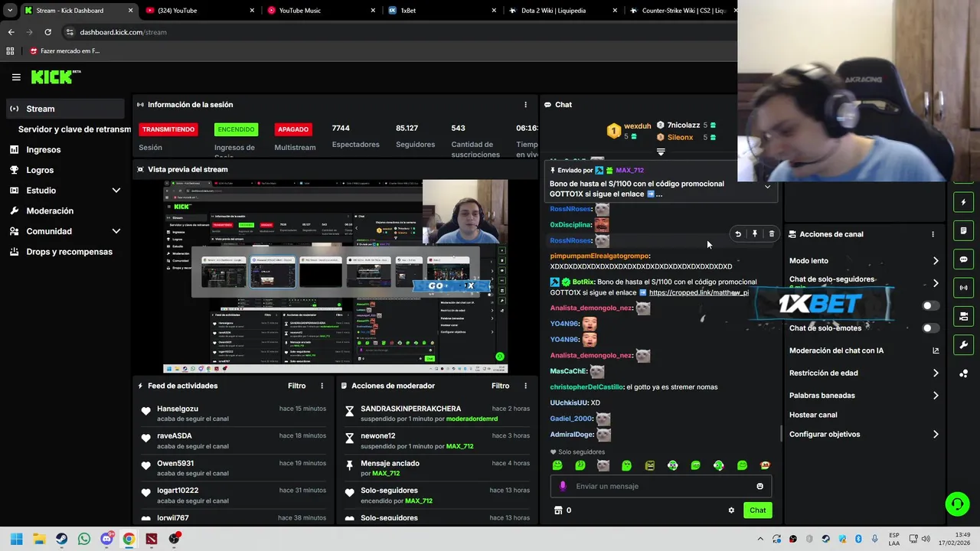Click the camera sidebar icon
Viewport: 980px width, 551px height.
coord(964,316)
